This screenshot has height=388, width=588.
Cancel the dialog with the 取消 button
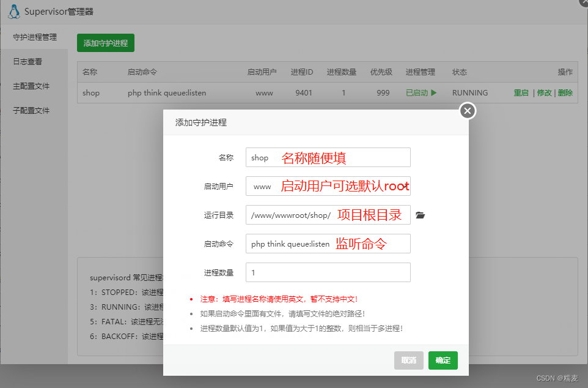[x=408, y=360]
